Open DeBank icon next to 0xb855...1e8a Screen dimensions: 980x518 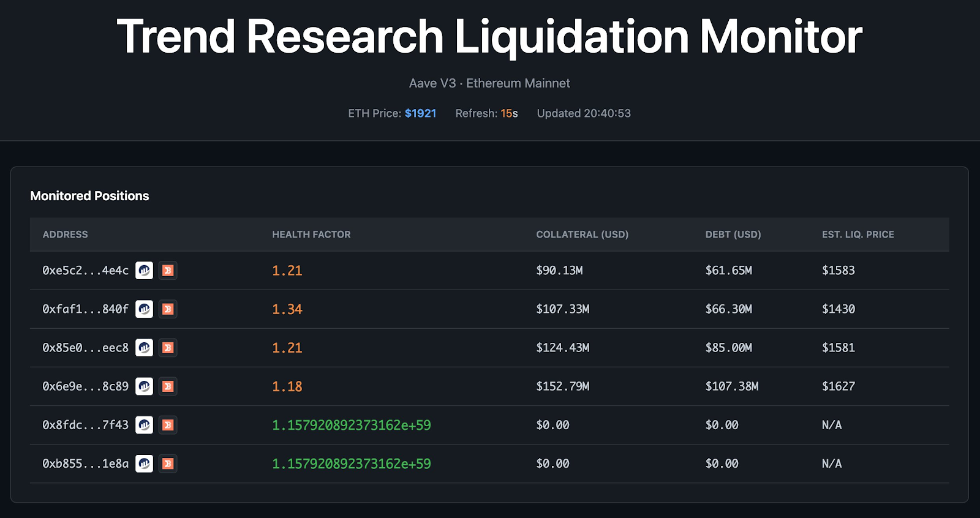[x=168, y=464]
